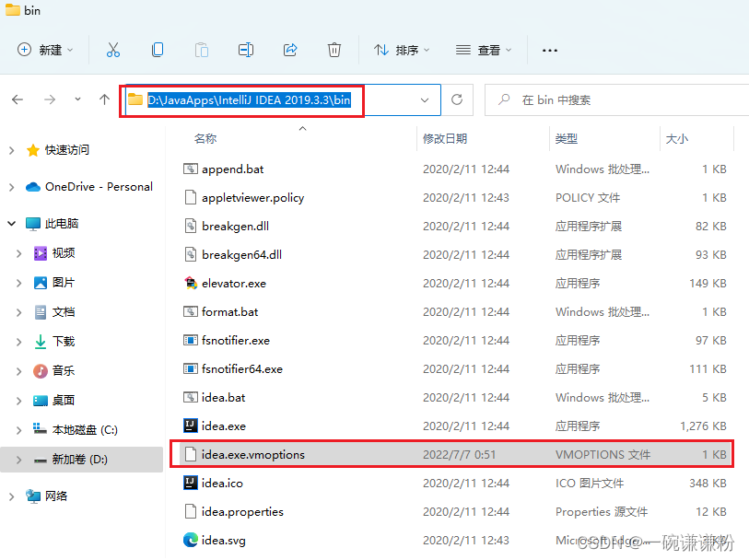The width and height of the screenshot is (749, 560).
Task: Select fsnotifier64.exe file
Action: [x=242, y=368]
